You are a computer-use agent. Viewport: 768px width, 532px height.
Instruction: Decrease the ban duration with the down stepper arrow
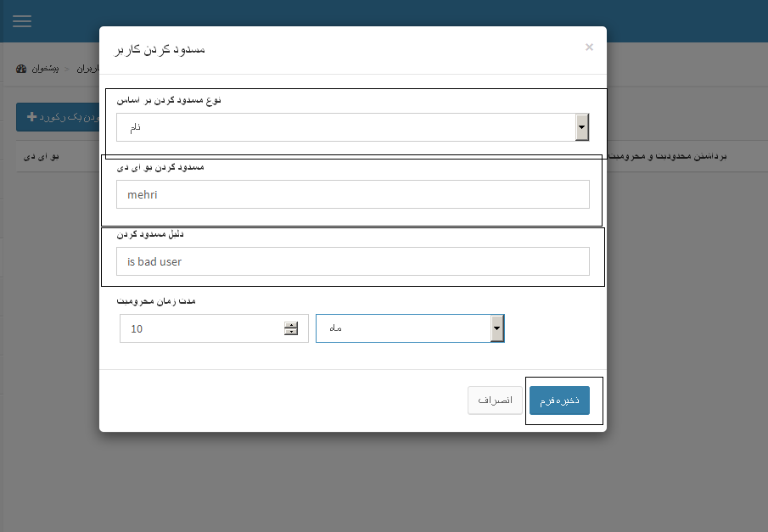[x=291, y=332]
